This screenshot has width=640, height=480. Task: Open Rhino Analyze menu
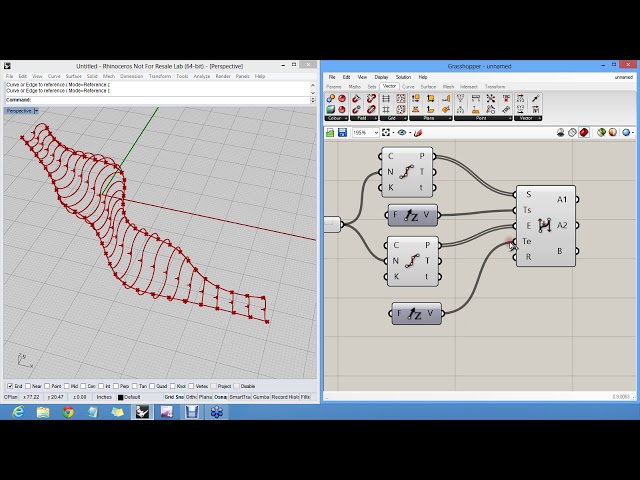201,76
